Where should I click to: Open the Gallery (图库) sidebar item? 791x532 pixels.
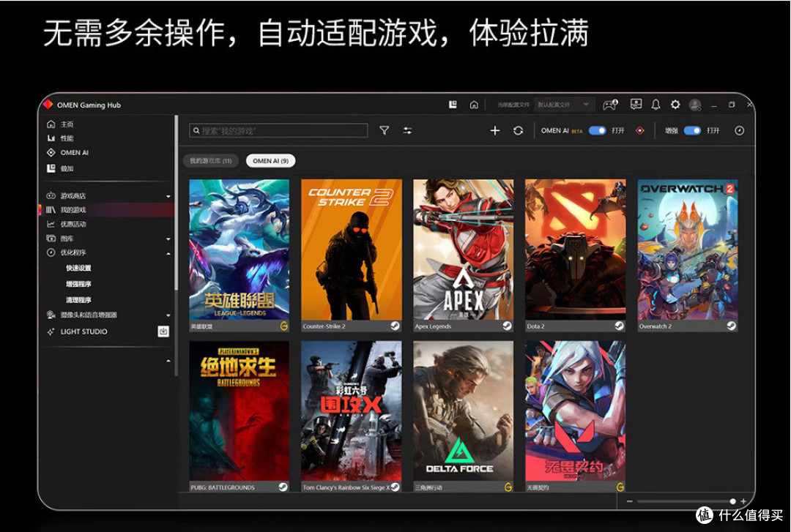(x=60, y=239)
